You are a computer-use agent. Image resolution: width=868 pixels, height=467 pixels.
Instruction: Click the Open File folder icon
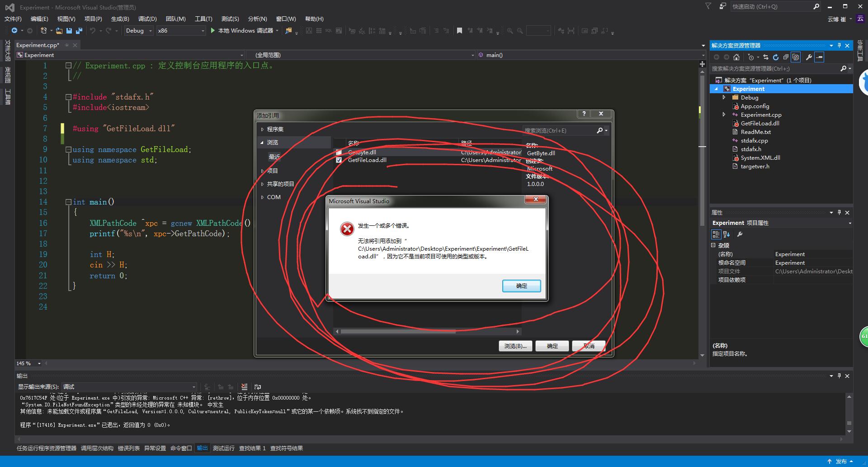(x=59, y=30)
